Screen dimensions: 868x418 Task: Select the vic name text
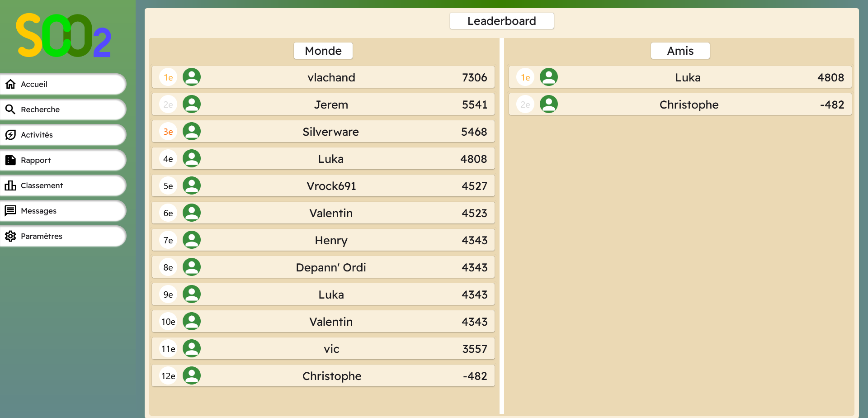(331, 349)
